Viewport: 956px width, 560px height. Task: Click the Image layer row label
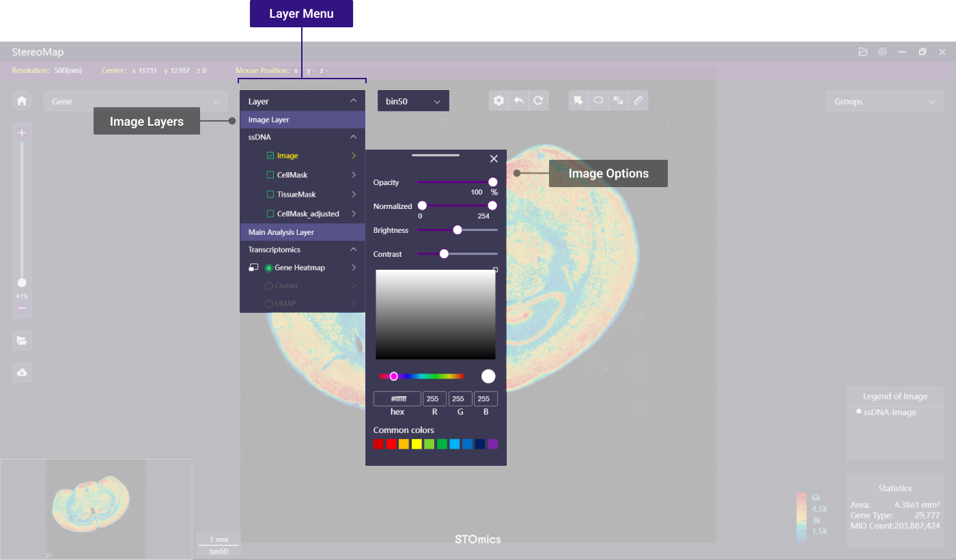[x=287, y=156]
